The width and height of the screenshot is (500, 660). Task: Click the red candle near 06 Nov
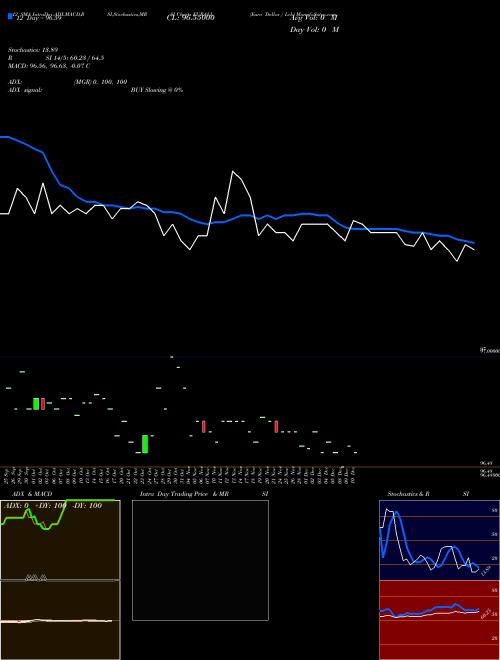pyautogui.click(x=204, y=426)
